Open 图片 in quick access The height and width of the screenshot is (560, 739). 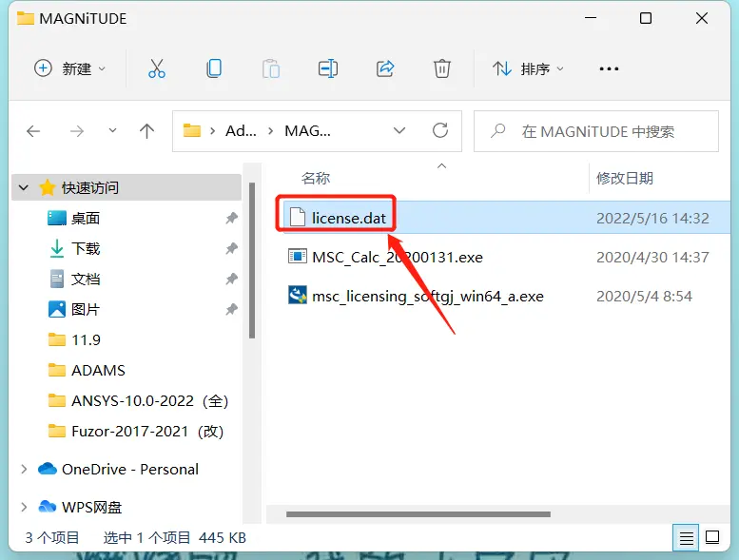pyautogui.click(x=86, y=309)
